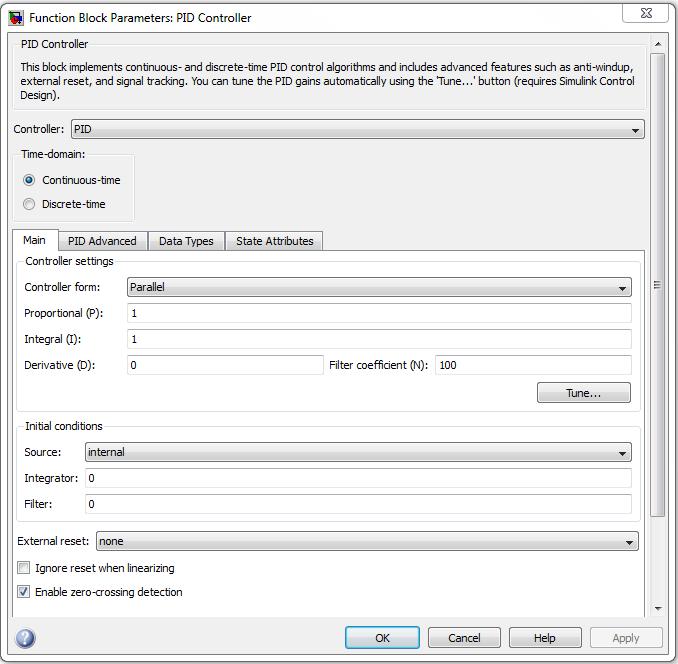Click the scrollbar up arrow

point(658,44)
